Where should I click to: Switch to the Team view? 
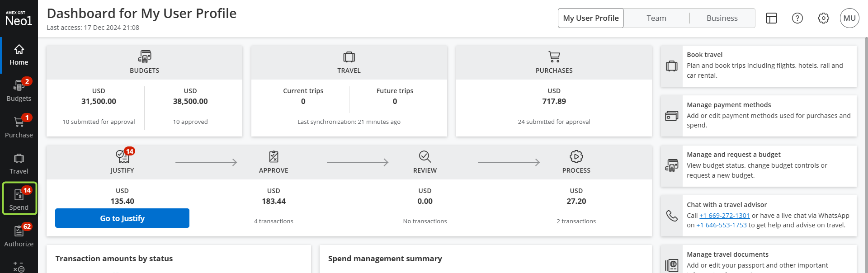pos(656,18)
